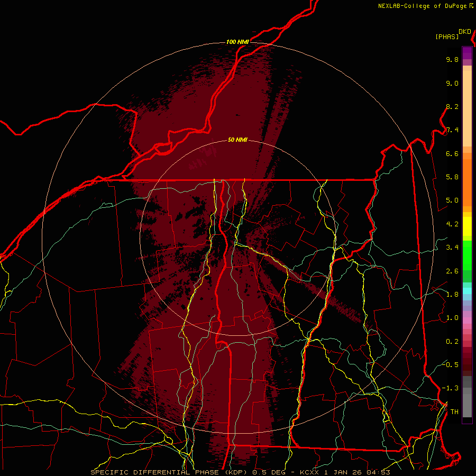Click the TH threshold label on scale

pyautogui.click(x=454, y=412)
